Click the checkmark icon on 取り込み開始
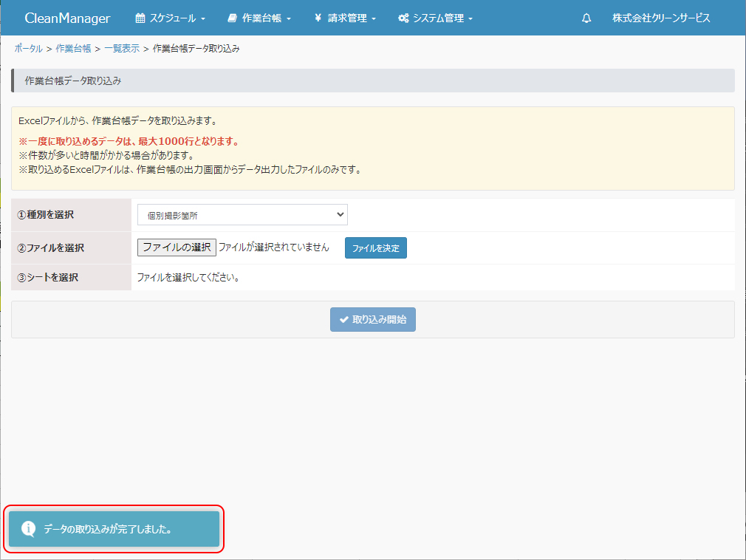Image resolution: width=746 pixels, height=560 pixels. pyautogui.click(x=343, y=320)
